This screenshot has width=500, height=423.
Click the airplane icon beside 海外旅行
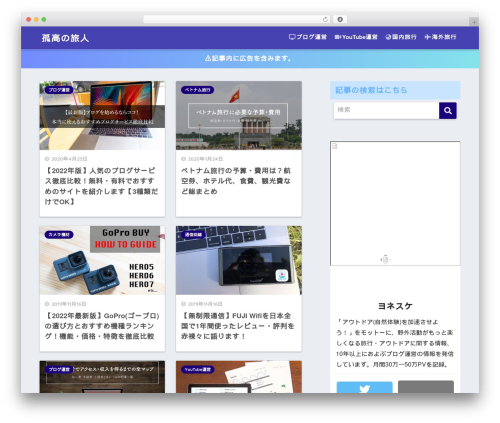point(427,37)
